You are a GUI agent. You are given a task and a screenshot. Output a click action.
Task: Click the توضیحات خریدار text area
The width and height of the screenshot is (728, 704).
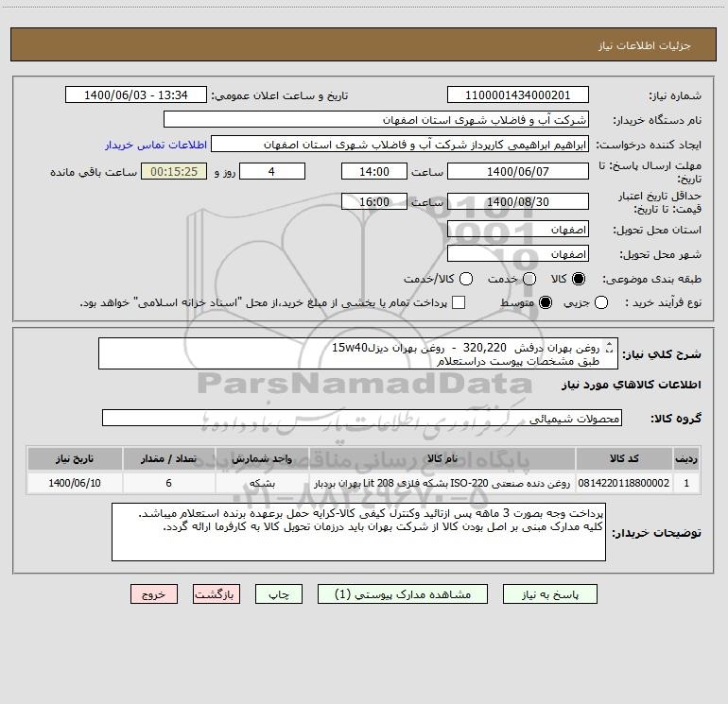click(x=358, y=532)
